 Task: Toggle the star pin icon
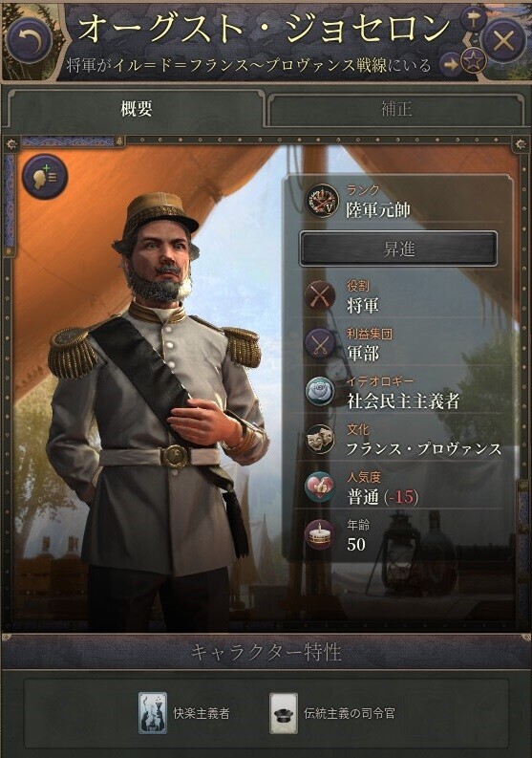473,61
